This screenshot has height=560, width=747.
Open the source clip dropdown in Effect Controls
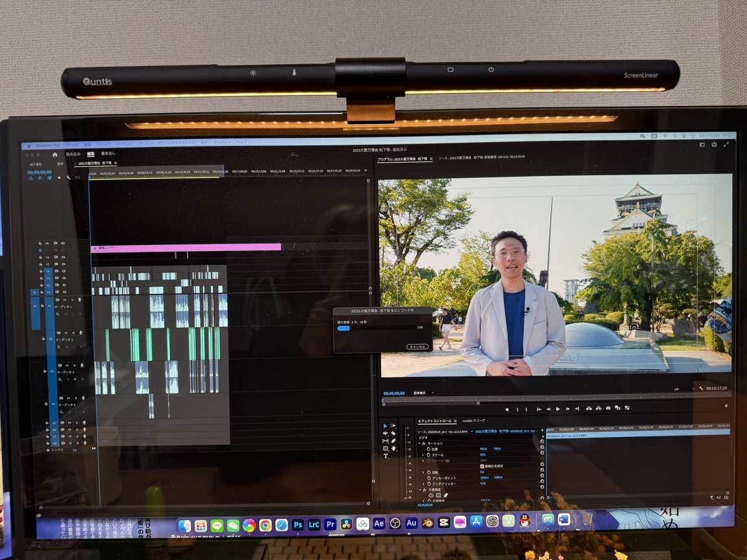coord(472,431)
